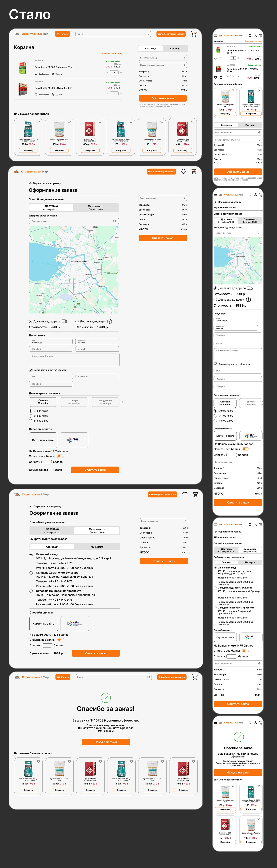Submit promo code arrow in desktop Корзина sidebar

tap(184, 58)
